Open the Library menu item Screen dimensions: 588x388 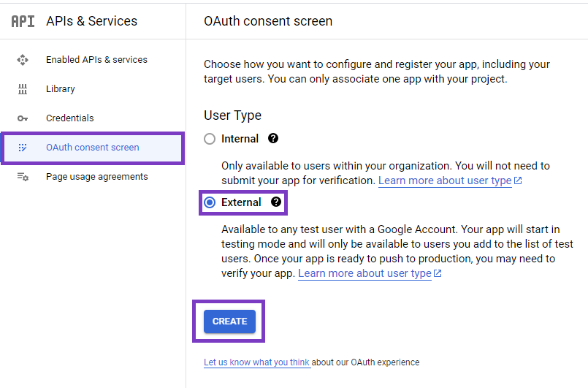[x=93, y=89]
